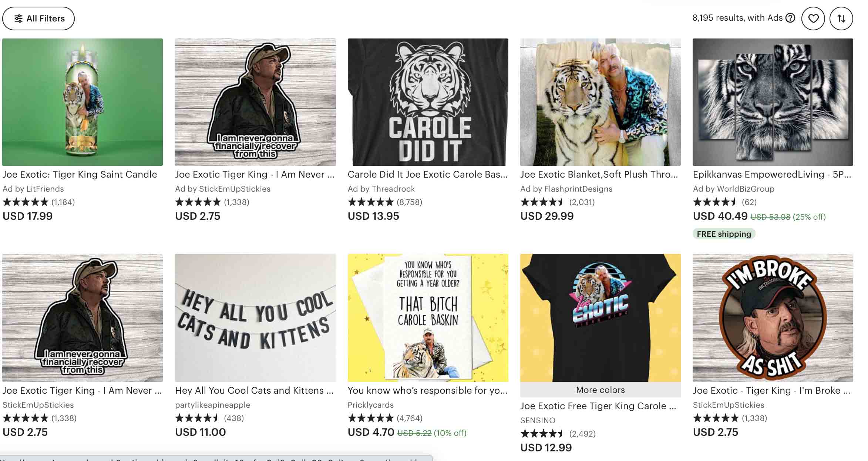Viewport: 868px width, 461px height.
Task: Open the favorites heart icon
Action: 813,18
